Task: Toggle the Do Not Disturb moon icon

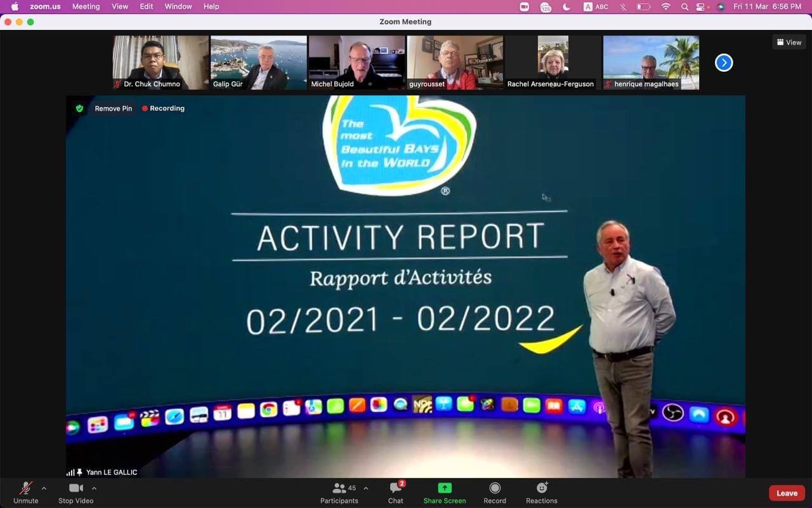Action: pos(566,6)
